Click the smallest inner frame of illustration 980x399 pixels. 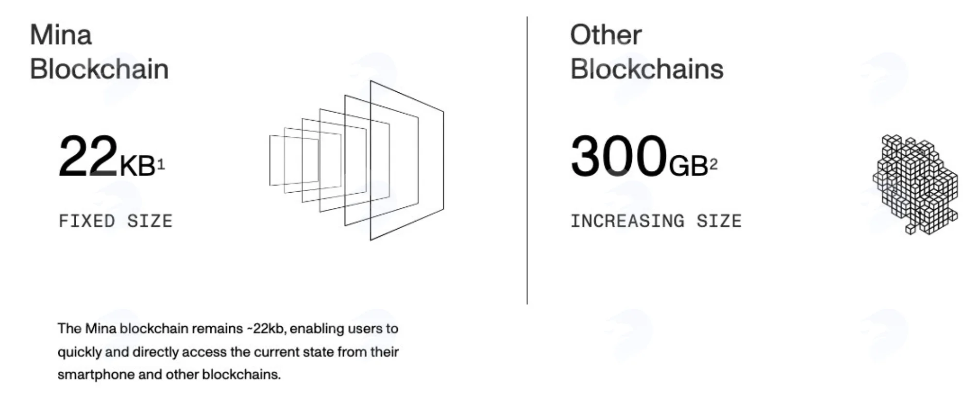click(293, 161)
